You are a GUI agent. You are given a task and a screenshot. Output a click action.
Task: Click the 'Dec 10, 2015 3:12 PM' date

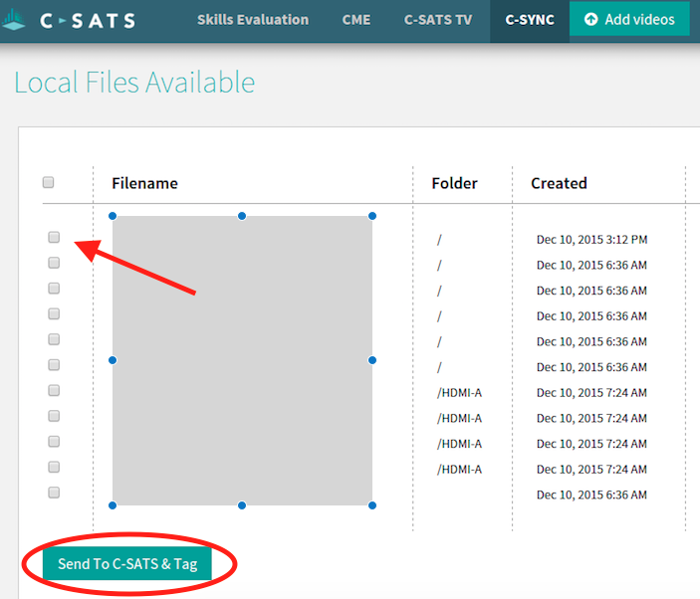click(591, 240)
